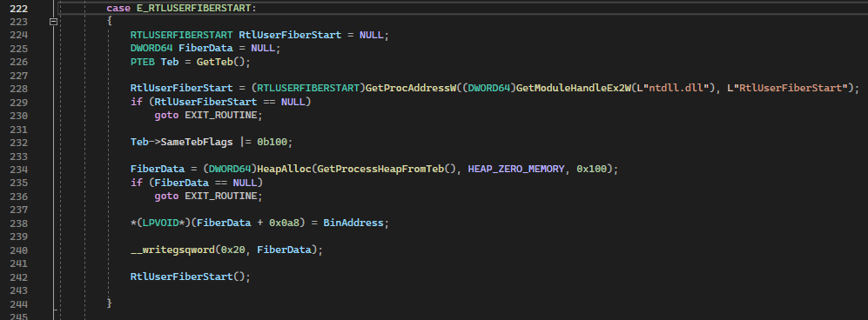Click E_RTLUSERFIBERSTART in the case statement

(x=194, y=9)
